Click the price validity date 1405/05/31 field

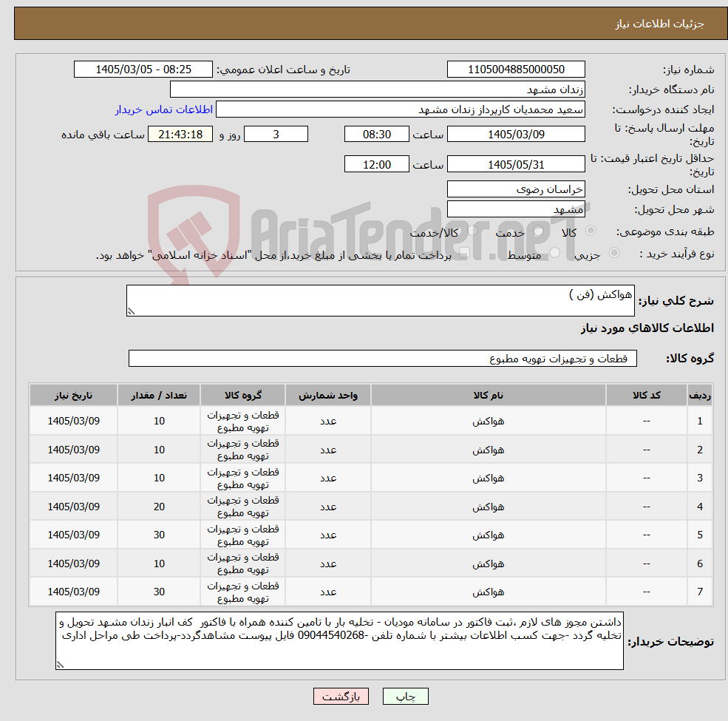click(x=516, y=164)
